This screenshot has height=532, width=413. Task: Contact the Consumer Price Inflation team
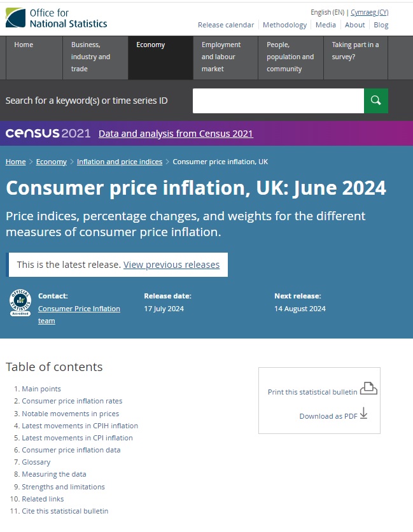(x=79, y=314)
